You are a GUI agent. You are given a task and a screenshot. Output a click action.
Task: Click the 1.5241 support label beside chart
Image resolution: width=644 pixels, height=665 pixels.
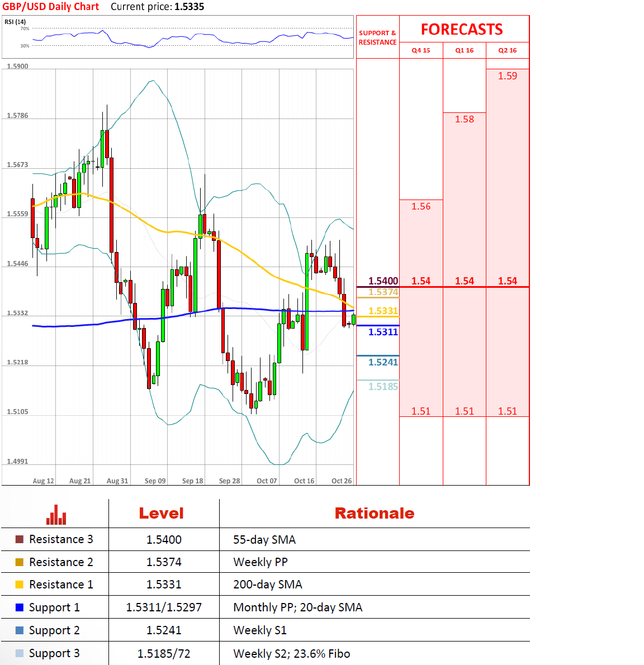point(383,362)
